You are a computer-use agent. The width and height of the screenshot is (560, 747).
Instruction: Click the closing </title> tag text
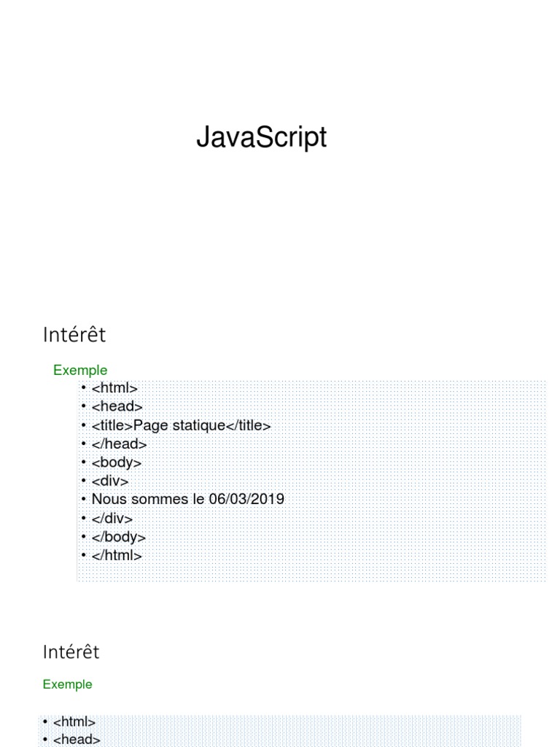(248, 425)
